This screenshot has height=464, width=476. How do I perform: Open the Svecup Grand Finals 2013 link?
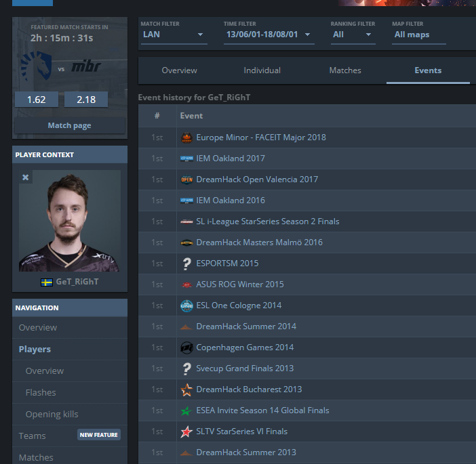245,368
